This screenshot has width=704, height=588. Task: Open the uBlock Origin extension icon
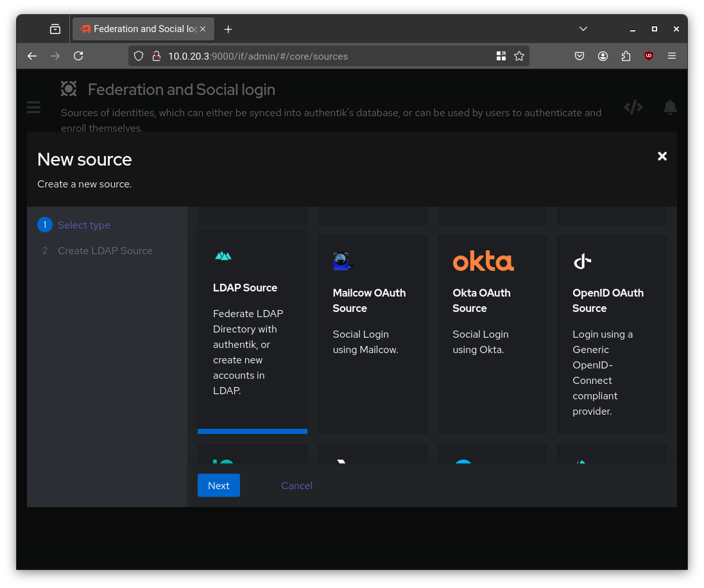click(x=649, y=56)
